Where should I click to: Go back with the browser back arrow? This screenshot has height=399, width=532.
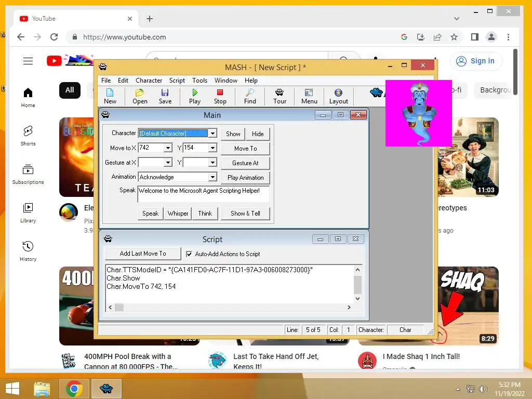21,37
